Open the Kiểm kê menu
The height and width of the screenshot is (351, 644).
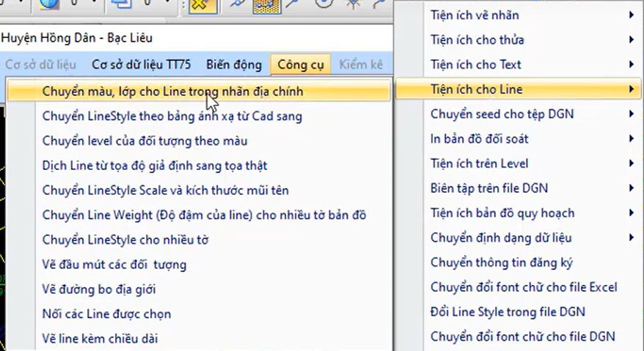(x=361, y=64)
